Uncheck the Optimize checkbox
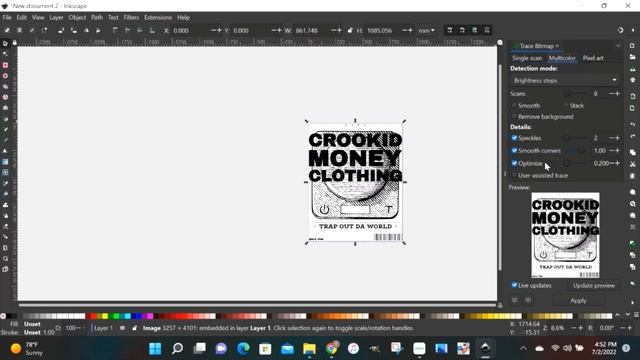The image size is (640, 360). coord(514,163)
